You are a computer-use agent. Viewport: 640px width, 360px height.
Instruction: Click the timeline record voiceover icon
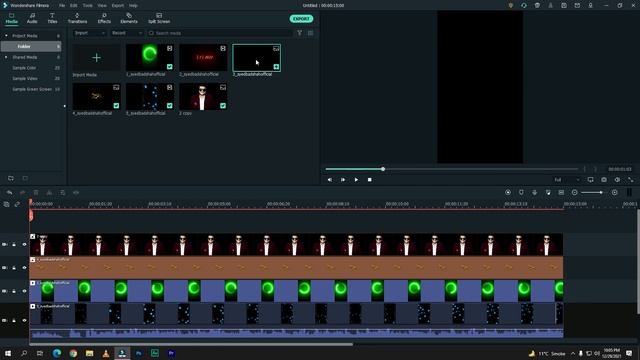point(535,193)
